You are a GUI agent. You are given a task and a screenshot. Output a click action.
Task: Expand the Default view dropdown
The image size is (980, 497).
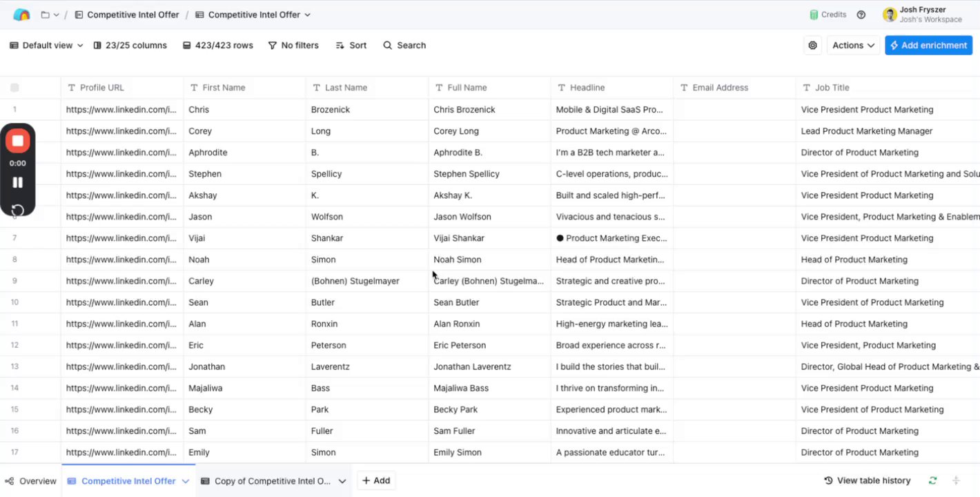click(x=46, y=46)
